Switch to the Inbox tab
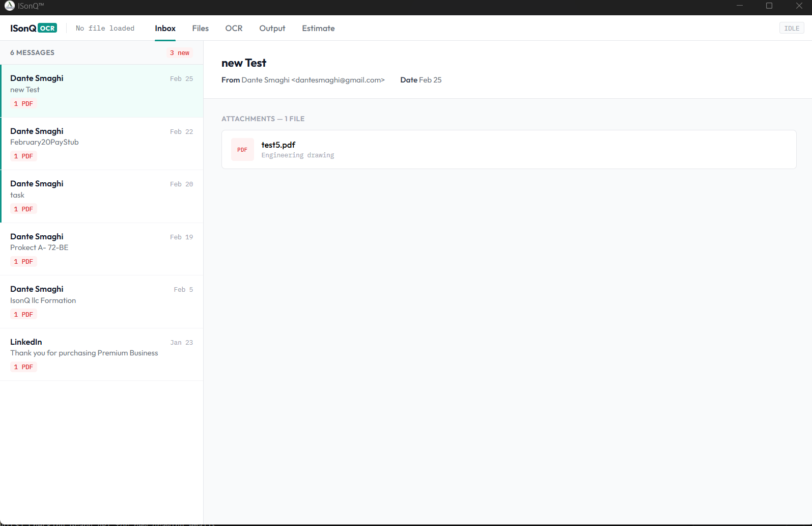812x526 pixels. (165, 29)
